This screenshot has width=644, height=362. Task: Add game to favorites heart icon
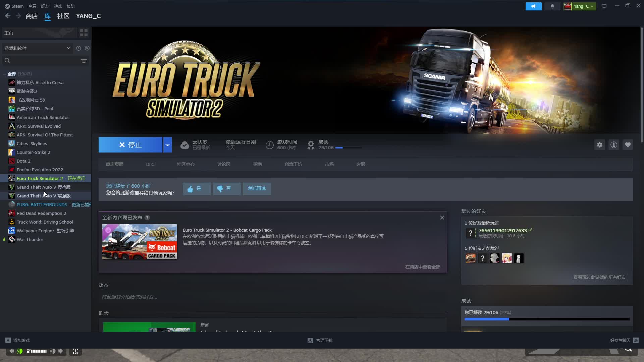tap(628, 145)
